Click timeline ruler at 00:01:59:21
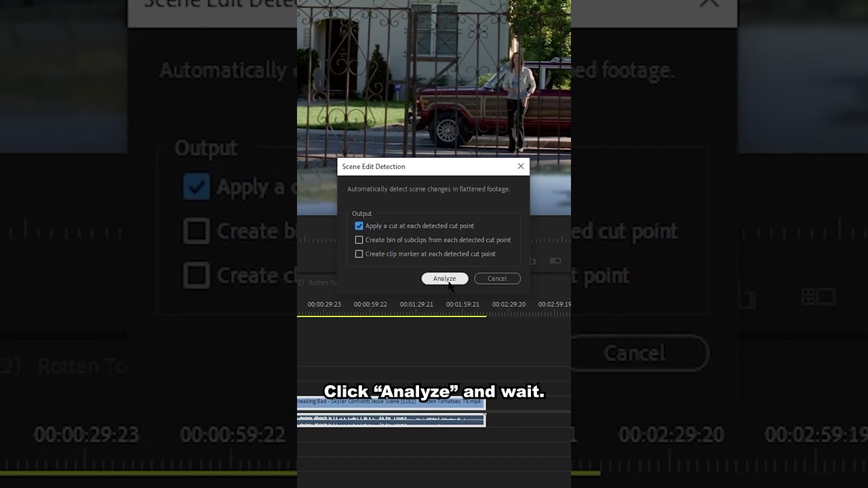 [x=462, y=304]
